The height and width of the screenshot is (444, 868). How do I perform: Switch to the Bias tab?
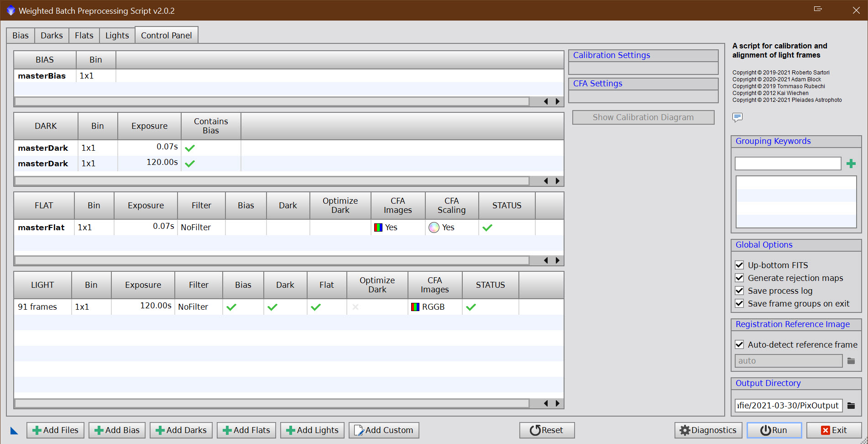tap(21, 36)
